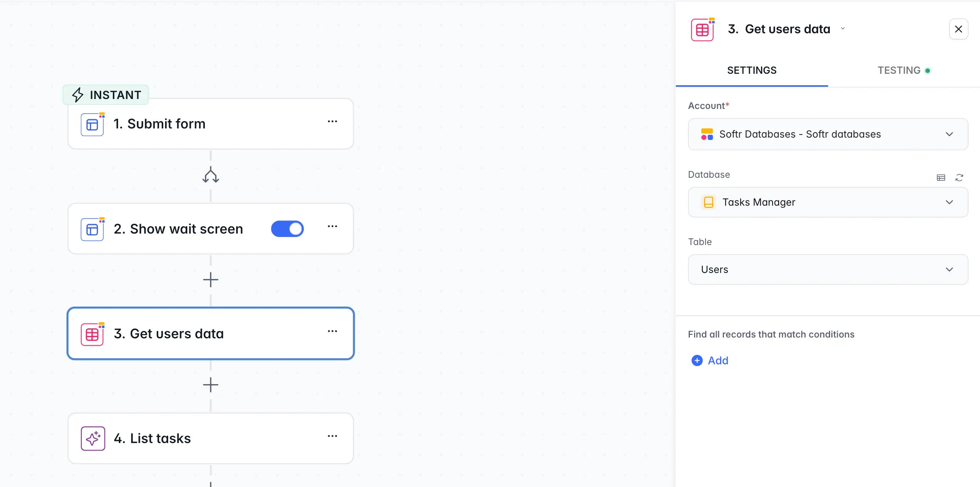
Task: Expand the Get users data step title dropdown
Action: pyautogui.click(x=843, y=29)
